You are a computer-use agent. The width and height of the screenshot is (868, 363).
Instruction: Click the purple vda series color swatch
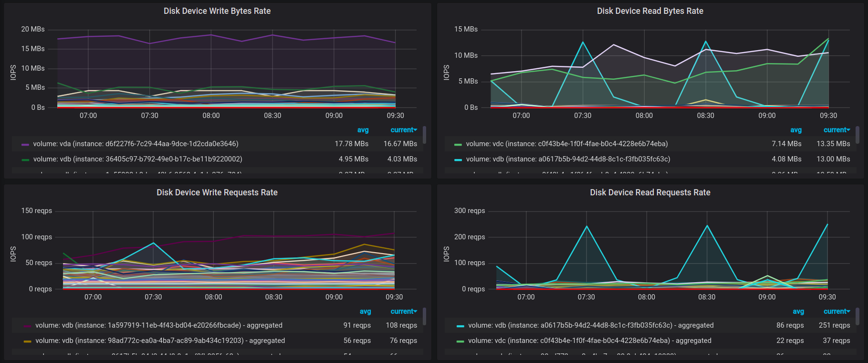pos(25,144)
